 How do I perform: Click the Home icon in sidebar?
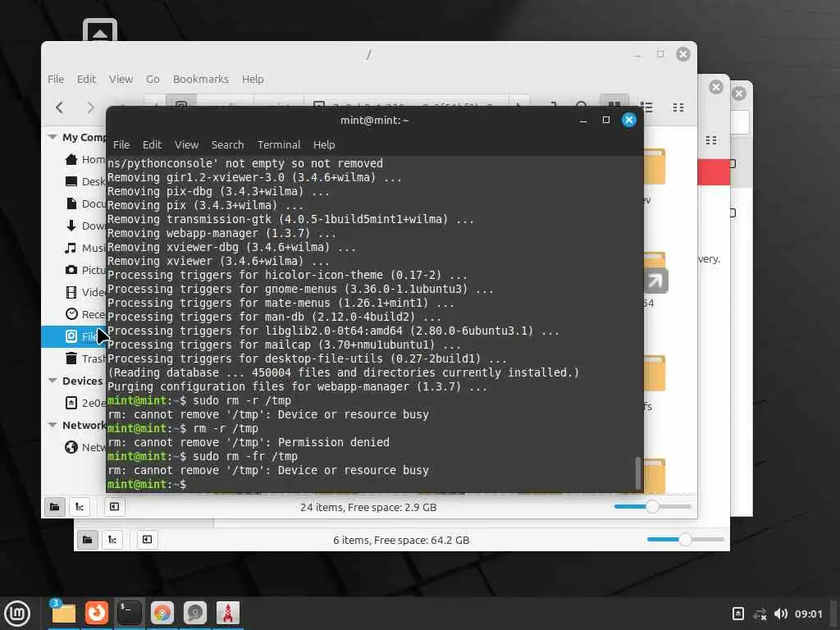(x=71, y=159)
